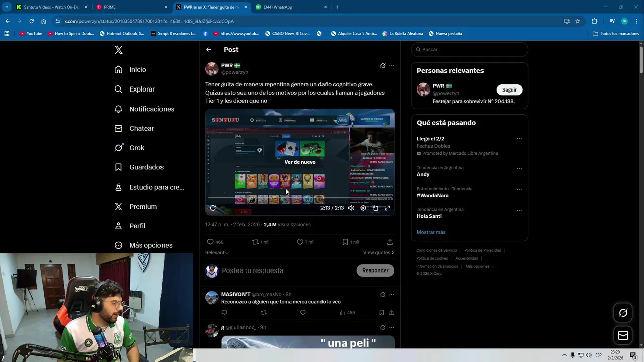Click the X logo in sidebar
Screen dimensions: 644x362
119,50
